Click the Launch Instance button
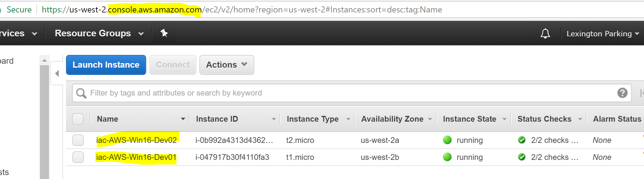644x179 pixels. point(106,65)
